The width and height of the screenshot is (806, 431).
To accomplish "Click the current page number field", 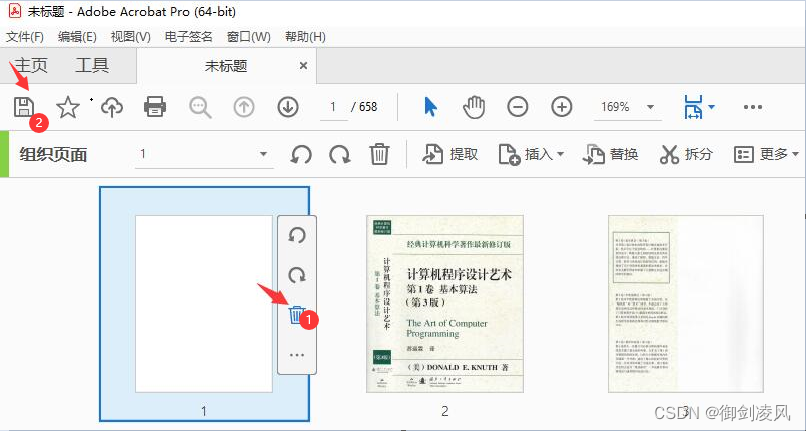I will tap(334, 107).
